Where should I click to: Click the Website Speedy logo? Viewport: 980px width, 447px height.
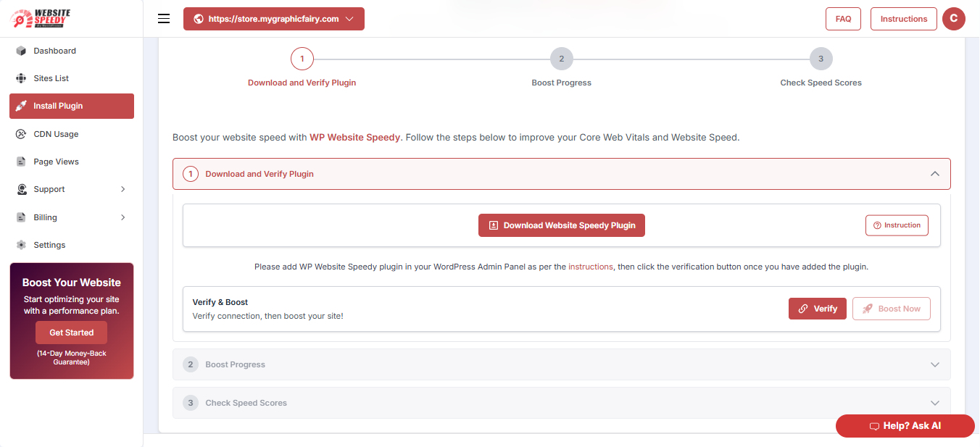(x=41, y=19)
